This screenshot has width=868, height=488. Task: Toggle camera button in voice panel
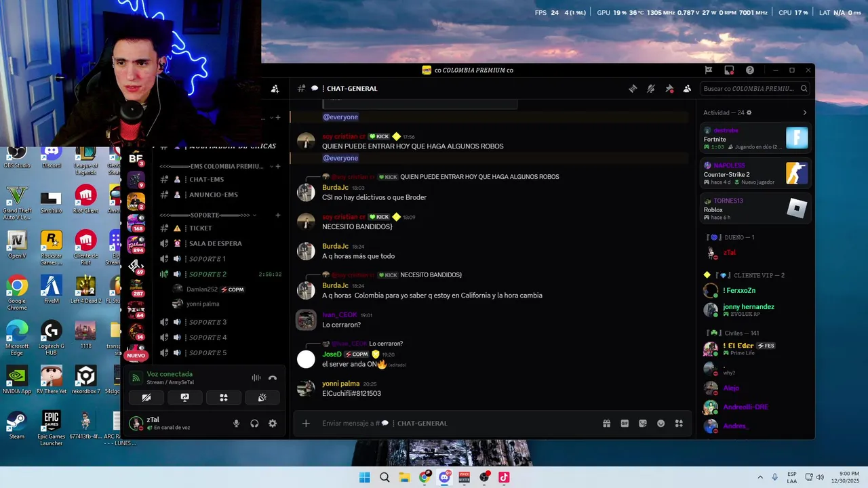tap(146, 398)
